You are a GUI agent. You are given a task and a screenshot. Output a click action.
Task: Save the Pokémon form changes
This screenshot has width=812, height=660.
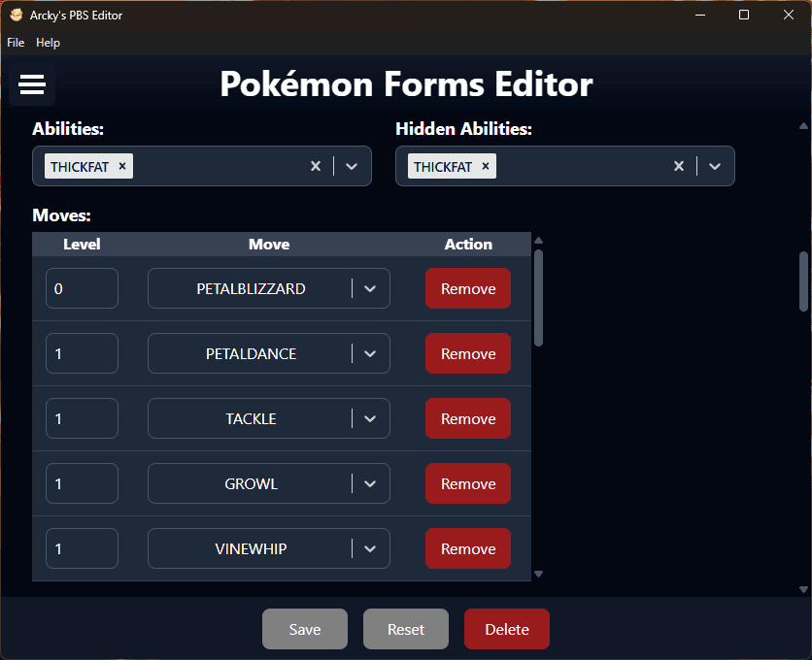(305, 630)
